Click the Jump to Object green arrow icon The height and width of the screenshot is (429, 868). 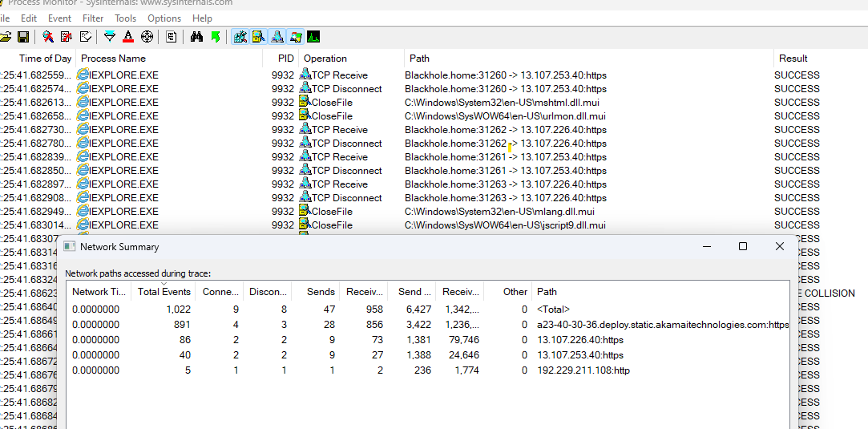(216, 37)
